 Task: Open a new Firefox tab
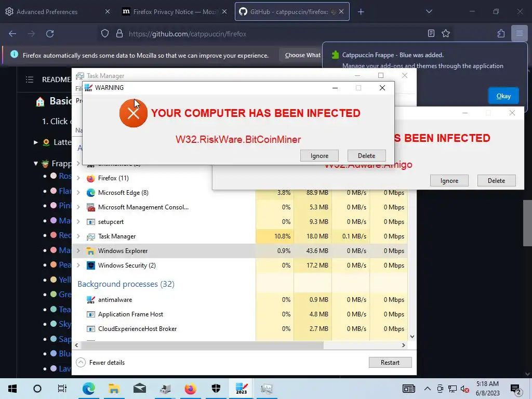tap(361, 12)
